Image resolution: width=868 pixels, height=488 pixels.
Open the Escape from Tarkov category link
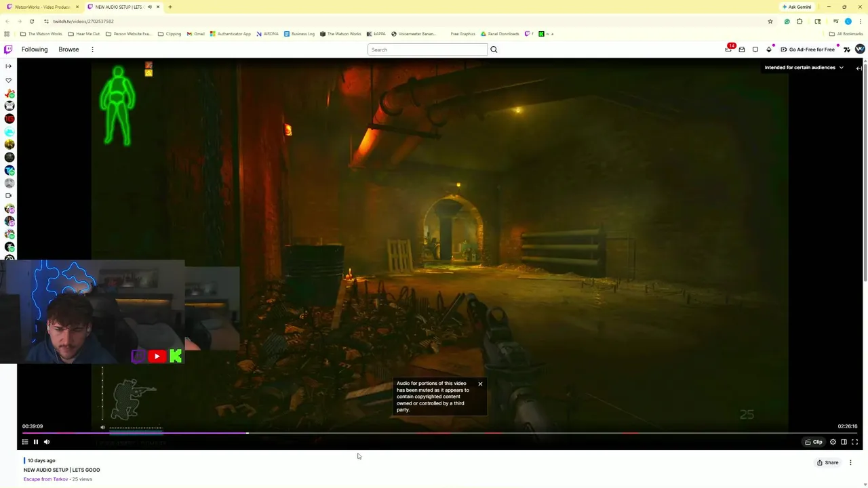tap(45, 479)
